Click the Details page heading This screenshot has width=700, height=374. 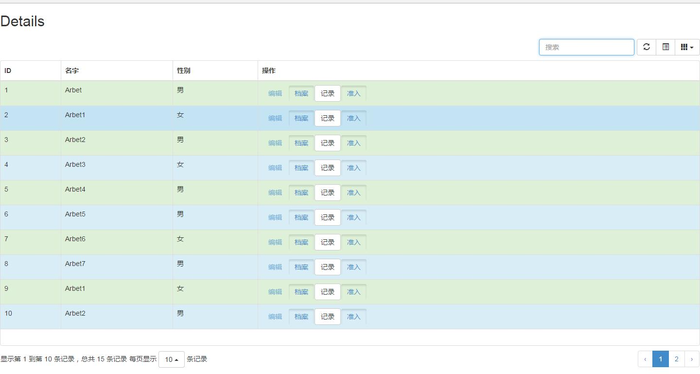tap(22, 21)
